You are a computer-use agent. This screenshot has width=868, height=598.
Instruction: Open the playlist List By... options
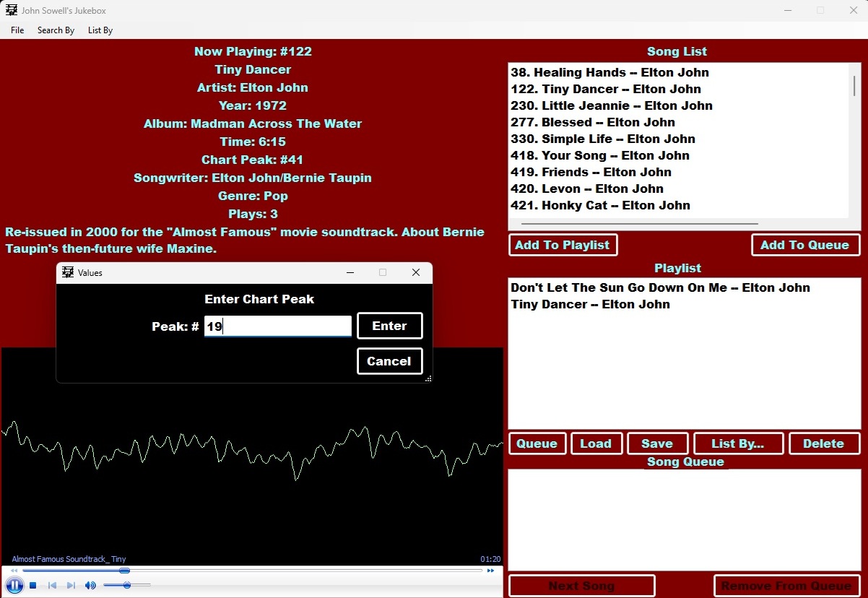[737, 443]
